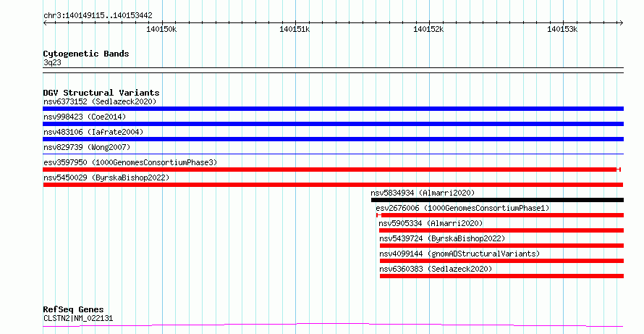Click the nsv998423 (Coe2014) label

pyautogui.click(x=85, y=117)
